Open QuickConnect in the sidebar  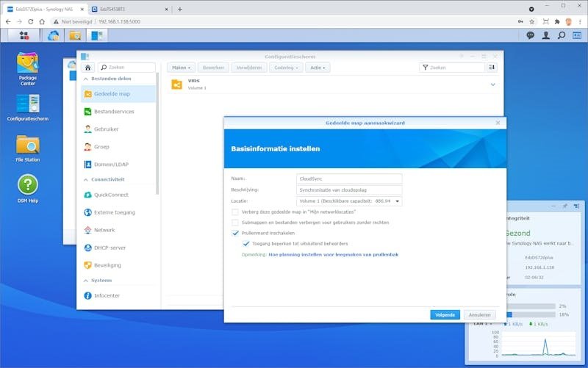118,195
